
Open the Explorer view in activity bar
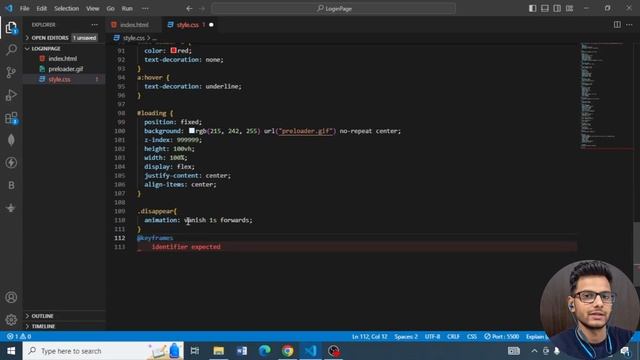pos(11,27)
